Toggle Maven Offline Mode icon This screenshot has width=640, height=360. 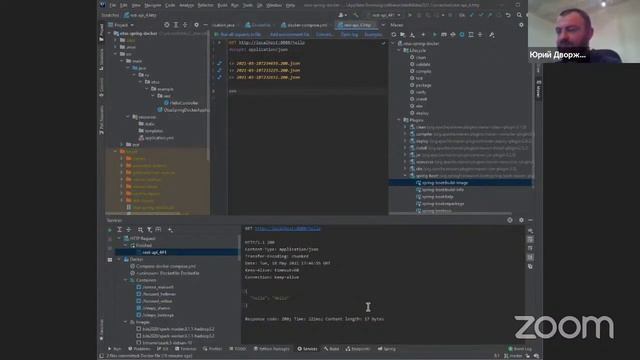pos(453,35)
